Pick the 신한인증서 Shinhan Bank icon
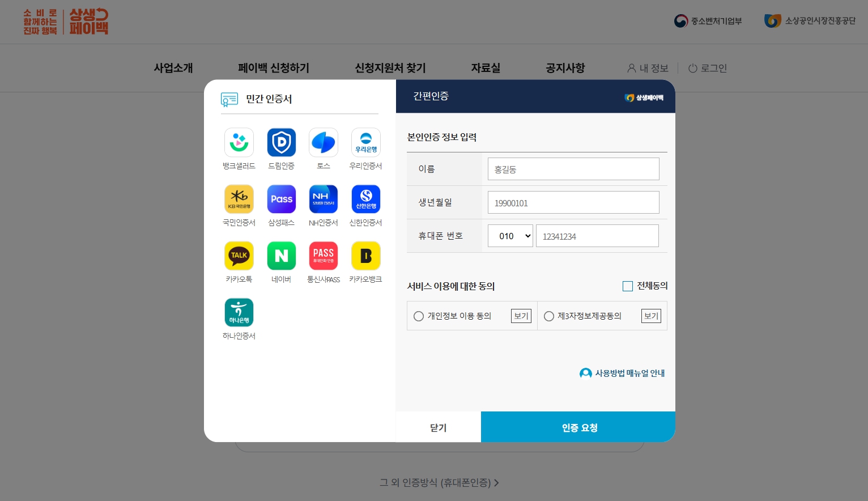The height and width of the screenshot is (501, 868). click(366, 199)
